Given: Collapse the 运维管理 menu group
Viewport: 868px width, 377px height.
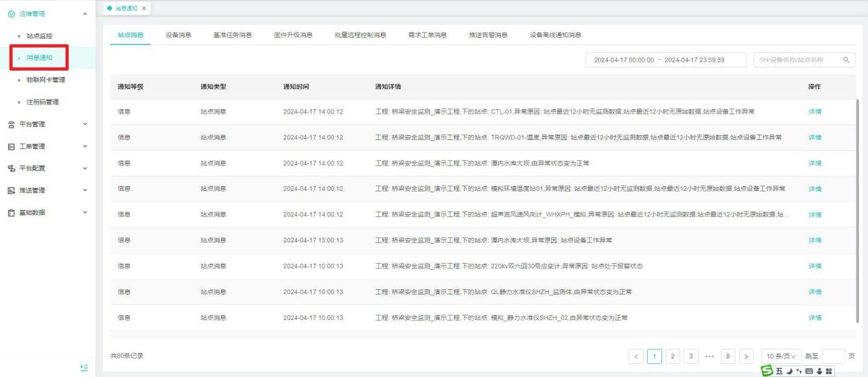Looking at the screenshot, I should [84, 14].
